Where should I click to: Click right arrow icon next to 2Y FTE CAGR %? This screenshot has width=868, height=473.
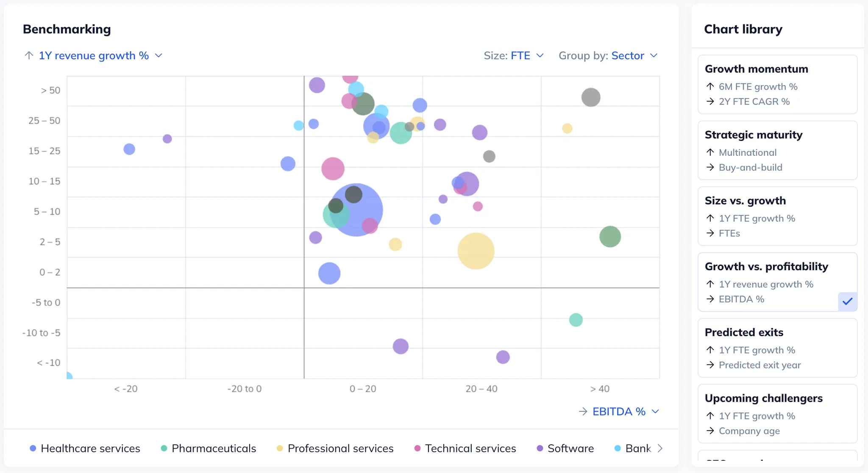(x=710, y=101)
